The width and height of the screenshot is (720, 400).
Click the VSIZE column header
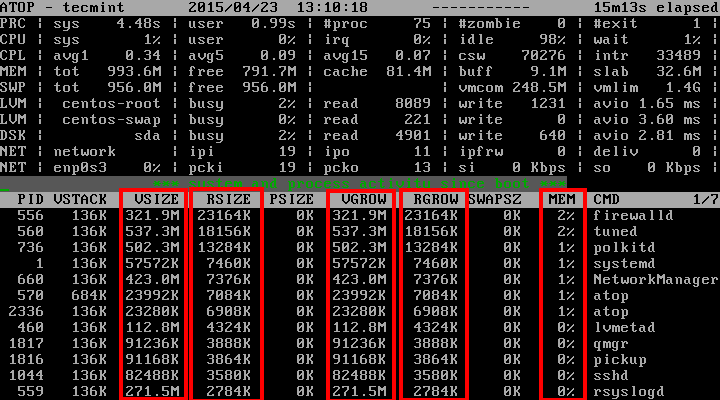155,200
